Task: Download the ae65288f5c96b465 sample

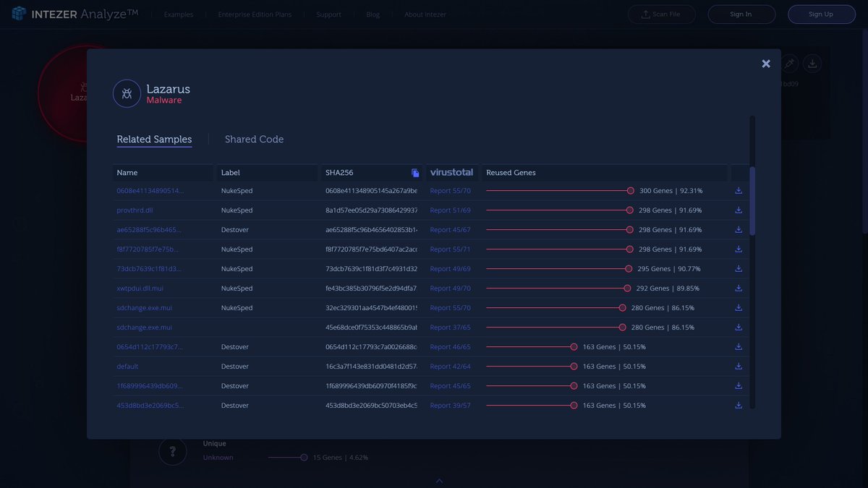Action: click(x=739, y=230)
